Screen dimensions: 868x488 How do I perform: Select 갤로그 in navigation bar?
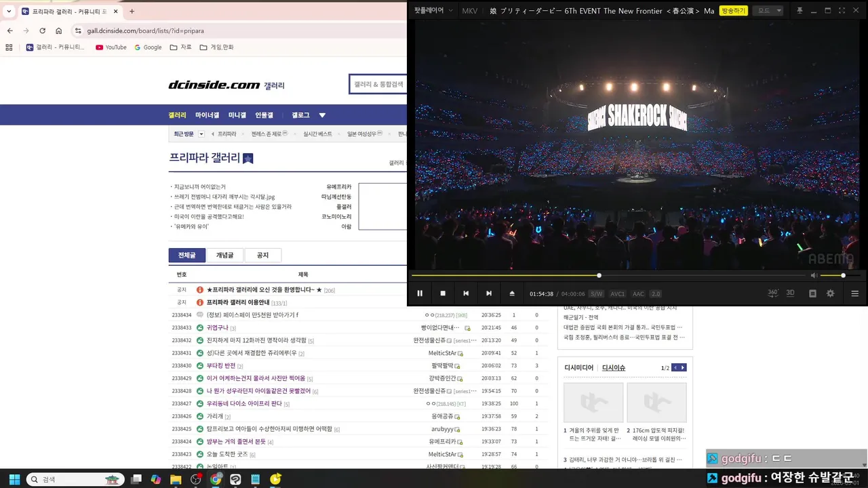pos(300,115)
